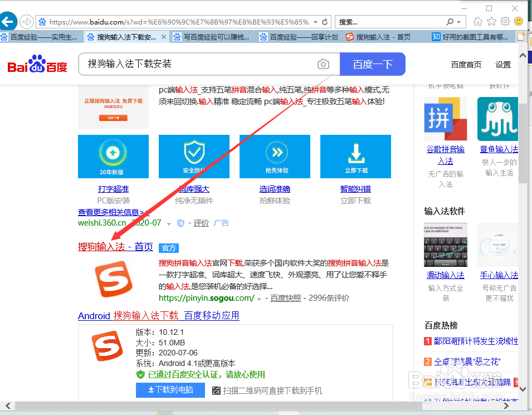Click the smiley feedback icon

tap(519, 21)
